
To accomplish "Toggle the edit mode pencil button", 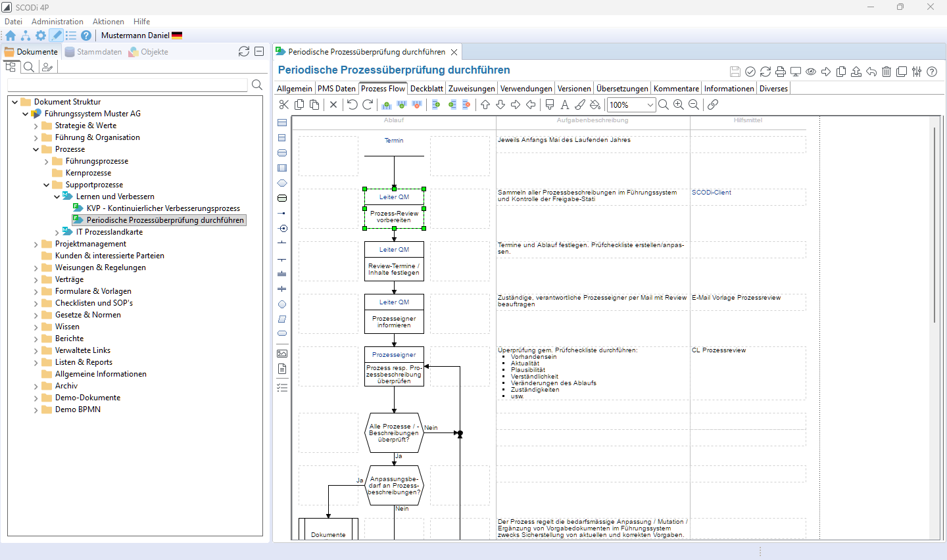I will coord(57,35).
